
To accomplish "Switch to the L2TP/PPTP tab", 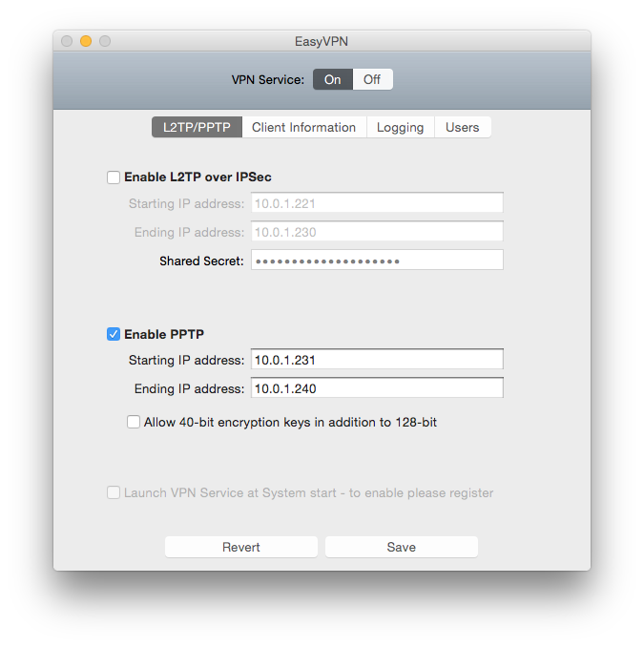I will pyautogui.click(x=197, y=127).
